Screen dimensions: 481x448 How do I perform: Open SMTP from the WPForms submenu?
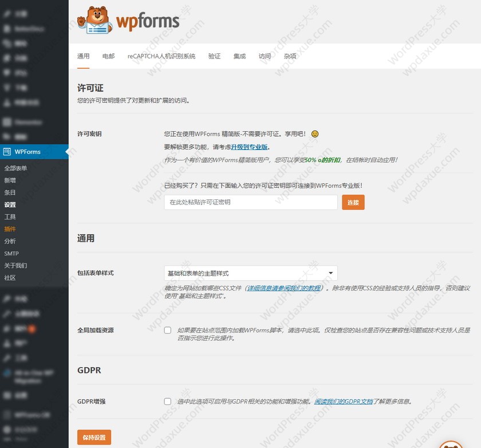11,253
